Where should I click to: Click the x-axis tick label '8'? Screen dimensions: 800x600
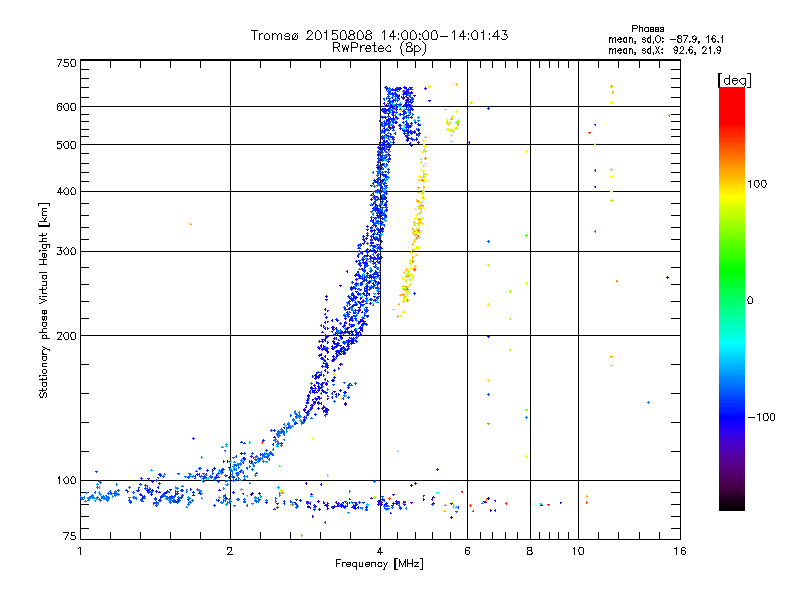[530, 551]
